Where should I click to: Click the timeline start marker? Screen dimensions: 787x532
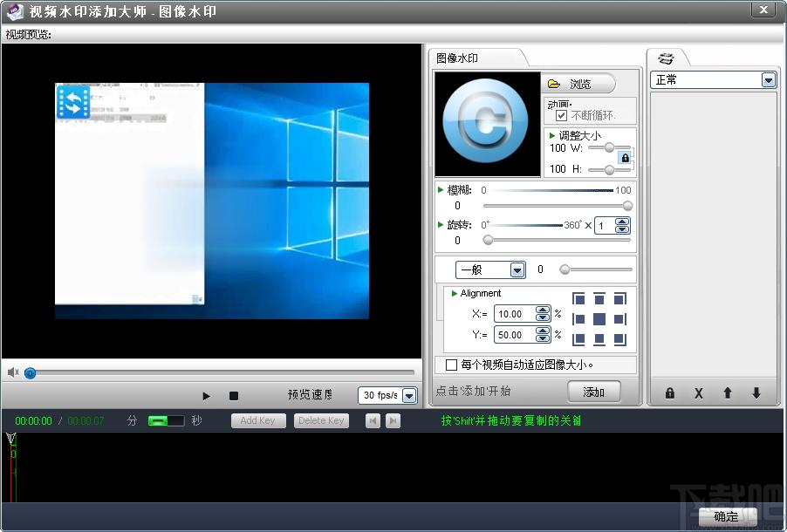(x=11, y=440)
